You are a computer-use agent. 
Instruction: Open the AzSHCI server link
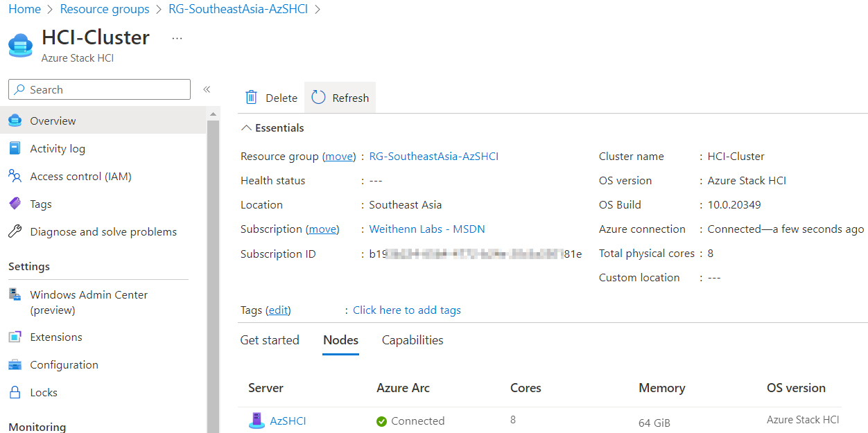[x=288, y=421]
